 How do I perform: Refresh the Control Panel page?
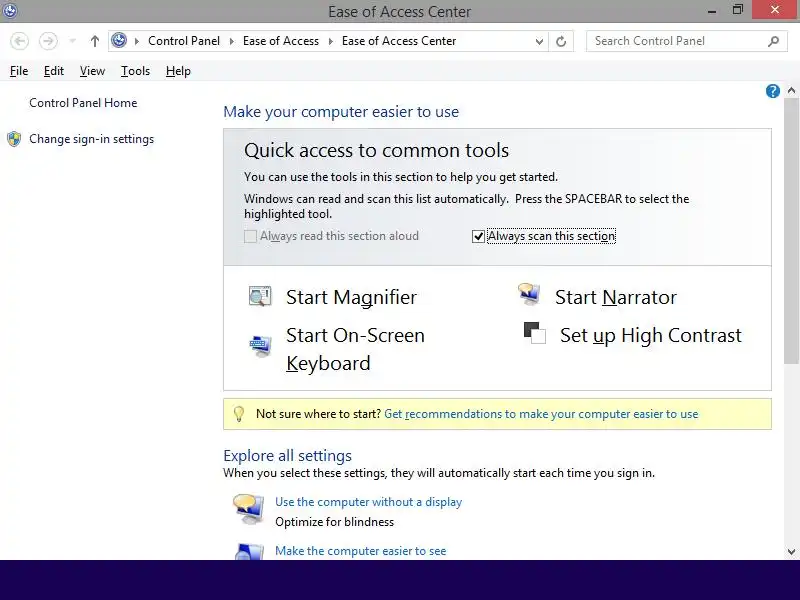[561, 41]
